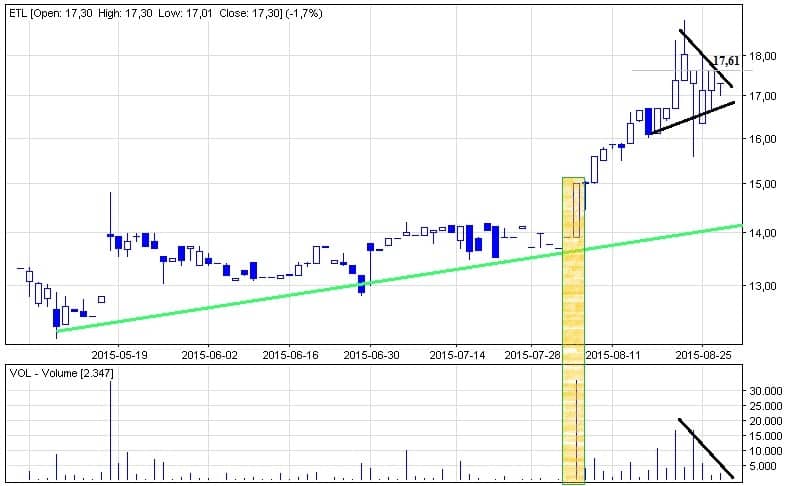800x486 pixels.
Task: Click the 2015-08-11 date label
Action: [x=611, y=354]
